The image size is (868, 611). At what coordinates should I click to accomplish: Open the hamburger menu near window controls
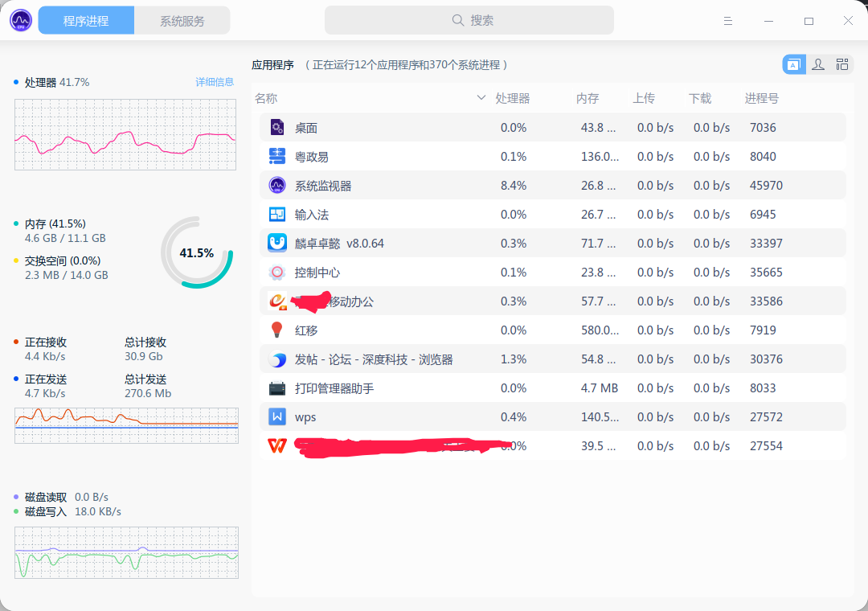[x=728, y=20]
